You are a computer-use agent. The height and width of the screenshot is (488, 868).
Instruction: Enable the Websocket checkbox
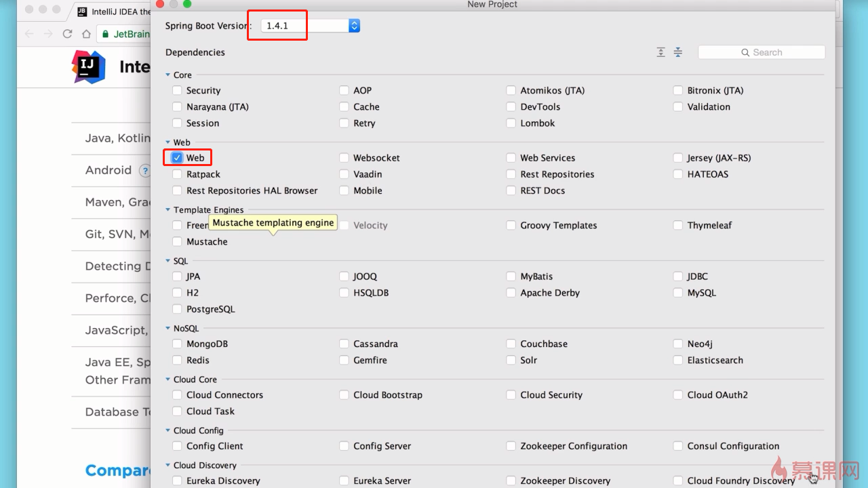coord(344,158)
